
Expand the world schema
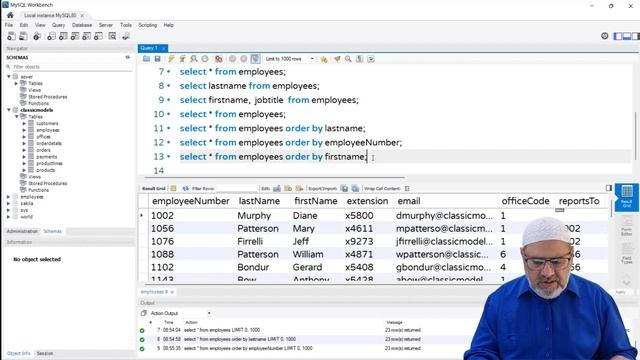[9, 217]
